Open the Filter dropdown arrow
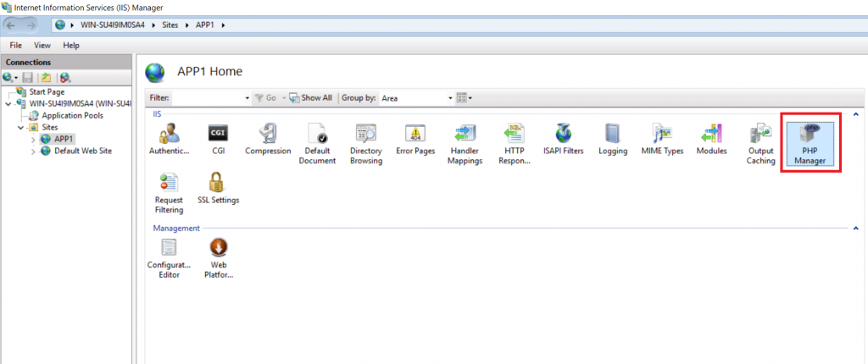This screenshot has width=868, height=364. tap(248, 98)
